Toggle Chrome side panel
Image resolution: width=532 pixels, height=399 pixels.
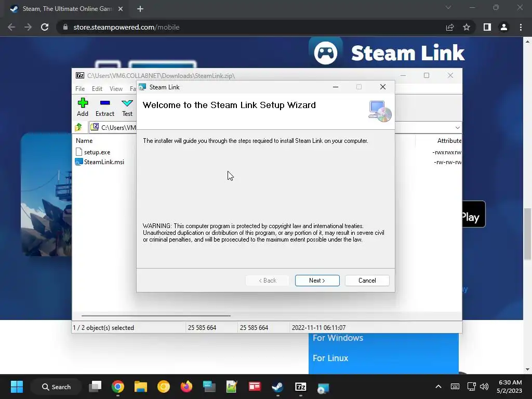pos(487,27)
